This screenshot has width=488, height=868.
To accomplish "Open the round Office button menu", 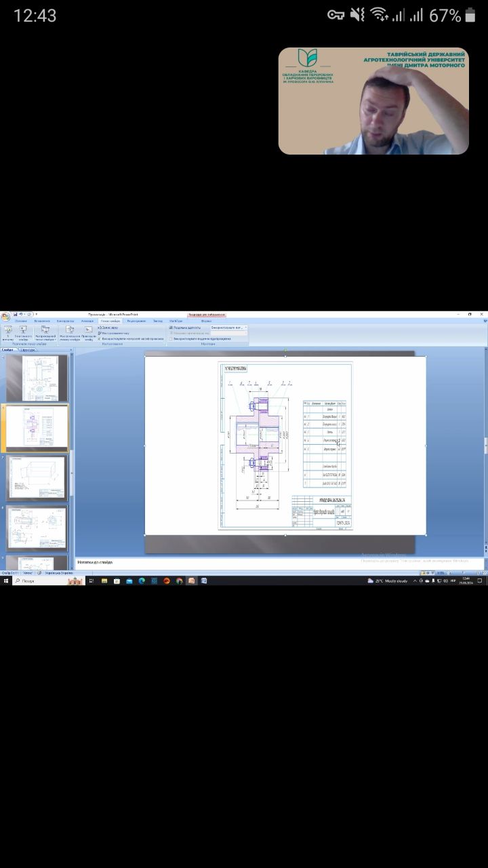I will (5, 315).
